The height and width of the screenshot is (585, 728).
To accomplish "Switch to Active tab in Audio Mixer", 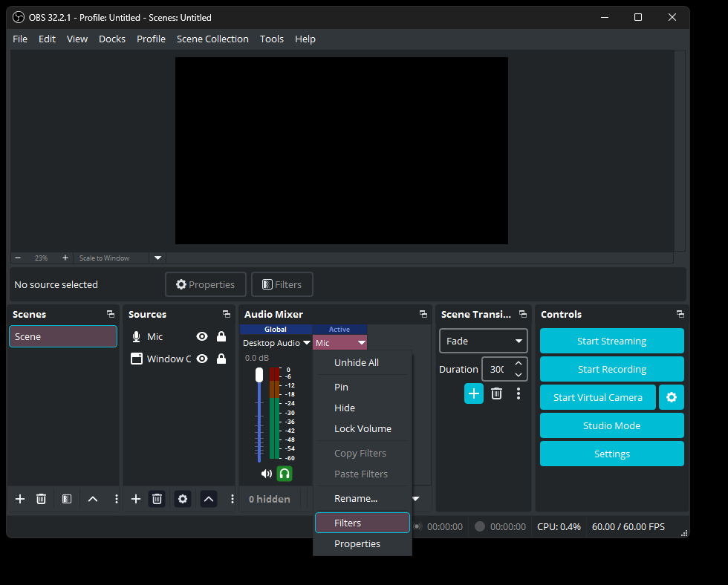I will [339, 329].
